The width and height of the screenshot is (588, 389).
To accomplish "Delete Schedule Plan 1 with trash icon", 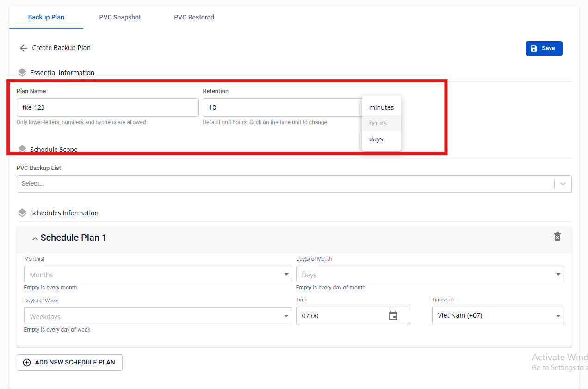I will pyautogui.click(x=557, y=237).
